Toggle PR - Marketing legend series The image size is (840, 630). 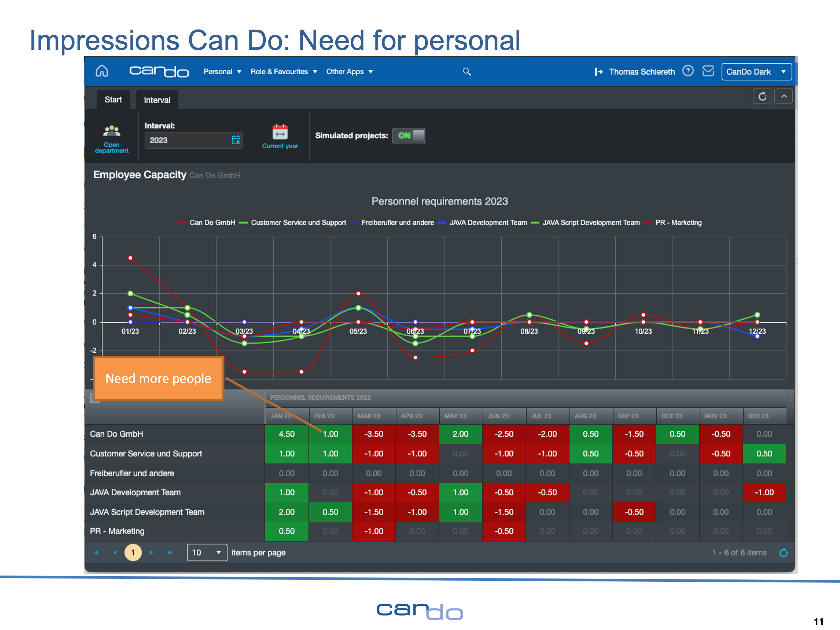673,223
